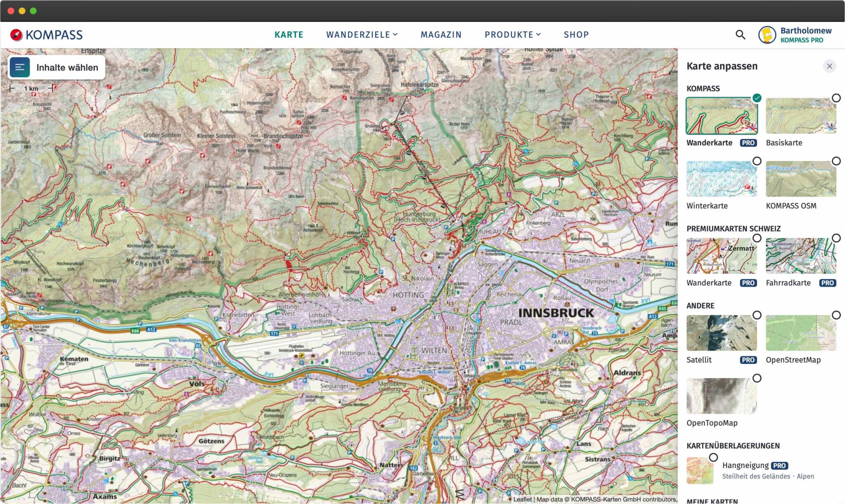
Task: Click the Hafelekarspitze label on the map
Action: point(420,85)
